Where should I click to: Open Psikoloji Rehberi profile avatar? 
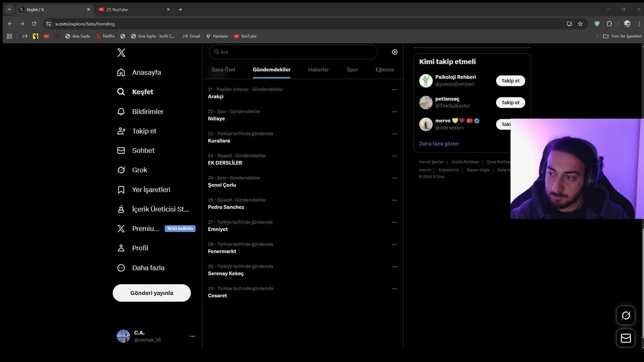(x=426, y=80)
